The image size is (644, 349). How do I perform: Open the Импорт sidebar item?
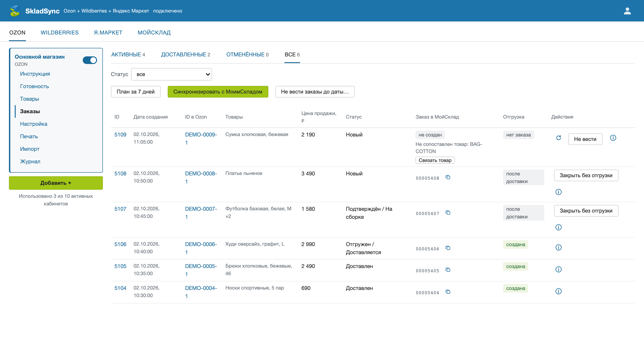pos(30,149)
